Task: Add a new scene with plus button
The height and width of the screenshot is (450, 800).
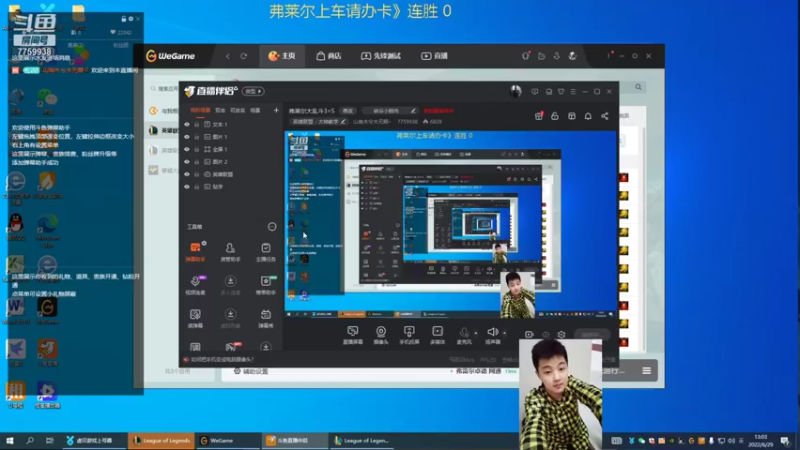Action: [x=276, y=110]
